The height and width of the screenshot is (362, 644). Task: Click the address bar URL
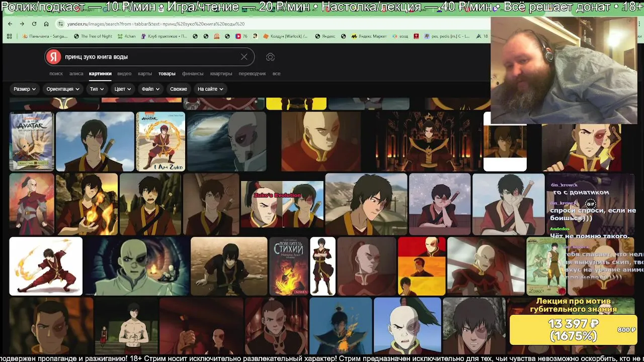[156, 24]
